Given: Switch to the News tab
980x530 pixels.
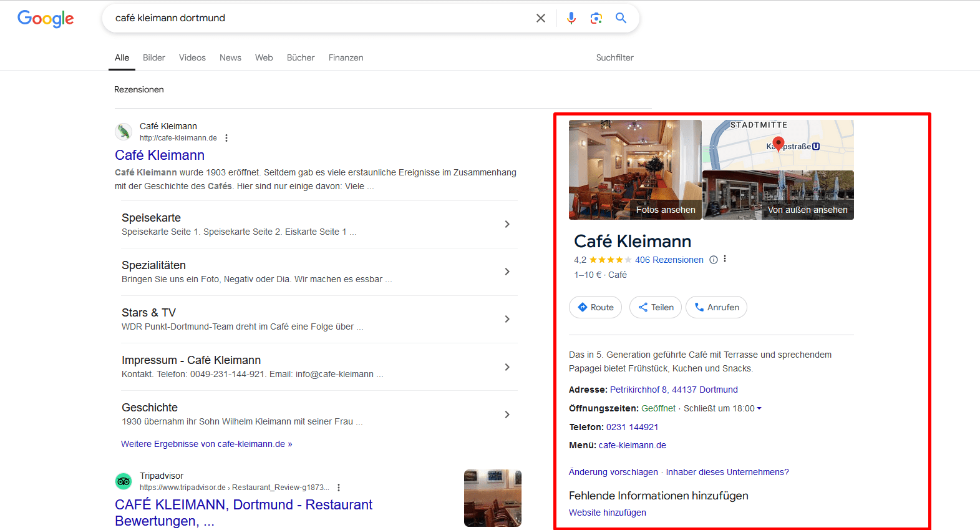Looking at the screenshot, I should [230, 57].
